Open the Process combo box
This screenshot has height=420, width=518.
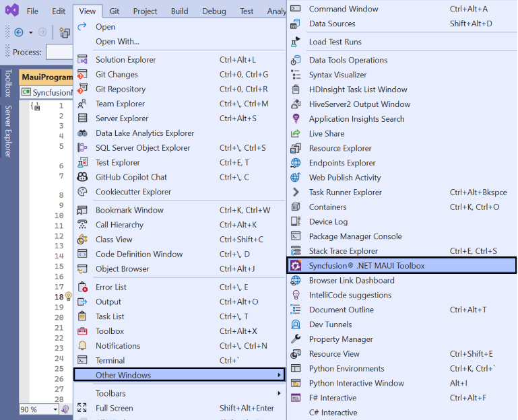(x=59, y=53)
